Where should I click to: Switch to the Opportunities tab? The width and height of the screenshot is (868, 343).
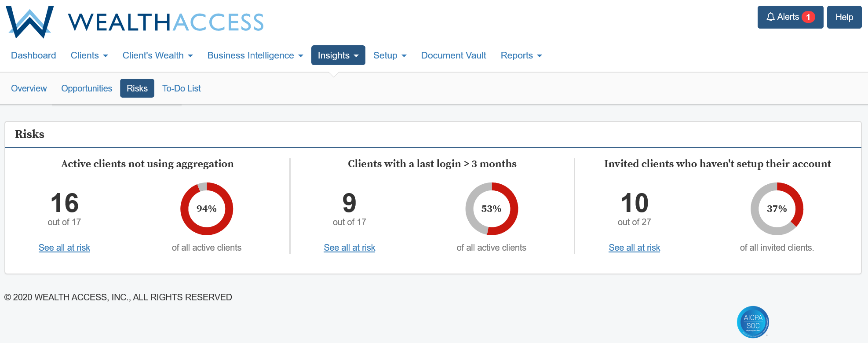pyautogui.click(x=87, y=88)
